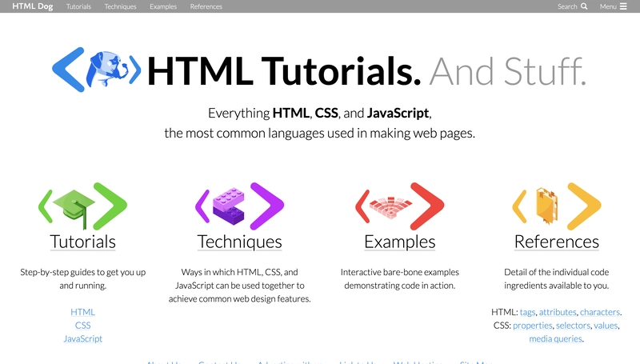Click the yellow book References icon
640x364 pixels.
coord(557,206)
